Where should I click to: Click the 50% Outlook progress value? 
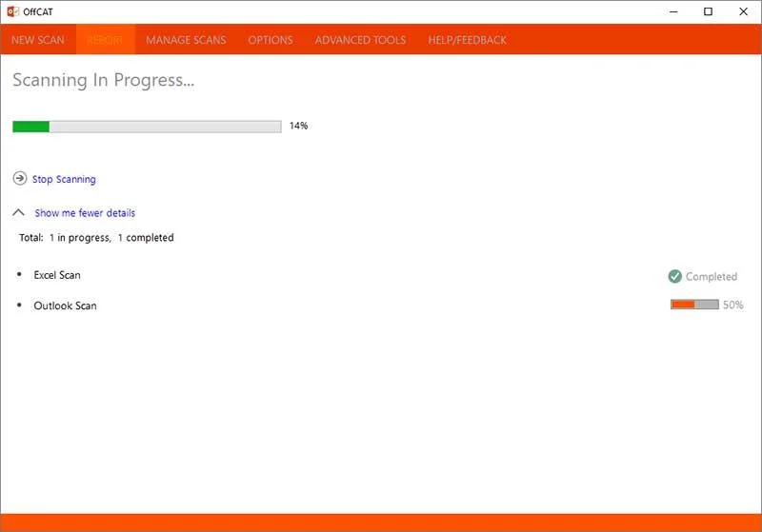click(x=732, y=305)
